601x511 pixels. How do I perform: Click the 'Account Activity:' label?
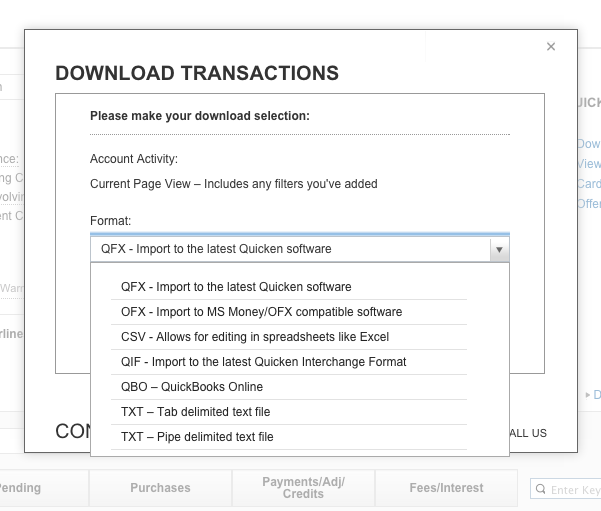coord(134,159)
